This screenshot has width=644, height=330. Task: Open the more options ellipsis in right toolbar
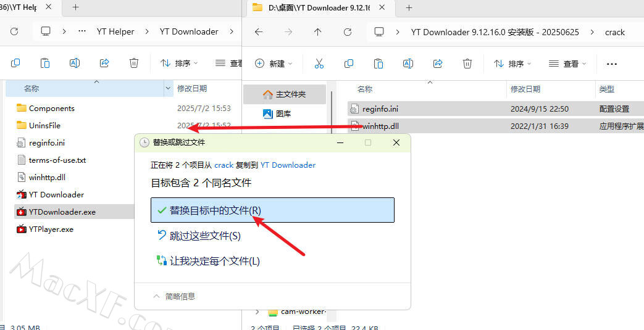(611, 64)
